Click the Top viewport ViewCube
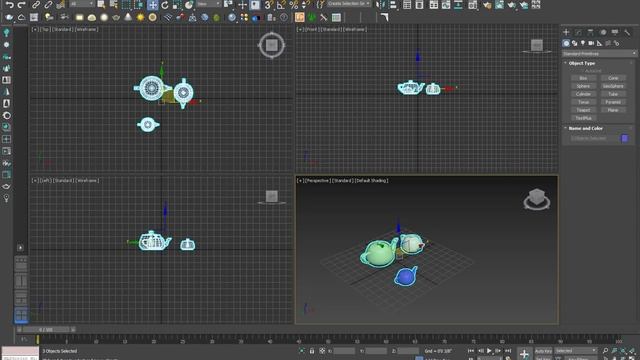Viewport: 640px width, 360px height. coord(271,45)
